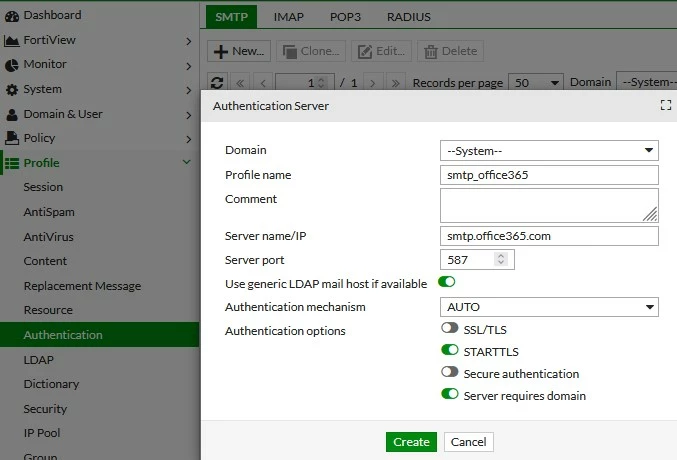Image resolution: width=677 pixels, height=460 pixels.
Task: Click the FortiView chart icon
Action: 11,41
